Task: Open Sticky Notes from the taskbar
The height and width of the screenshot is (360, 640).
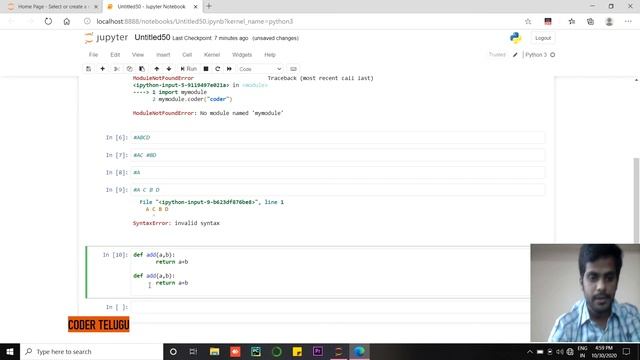Action: pos(297,351)
